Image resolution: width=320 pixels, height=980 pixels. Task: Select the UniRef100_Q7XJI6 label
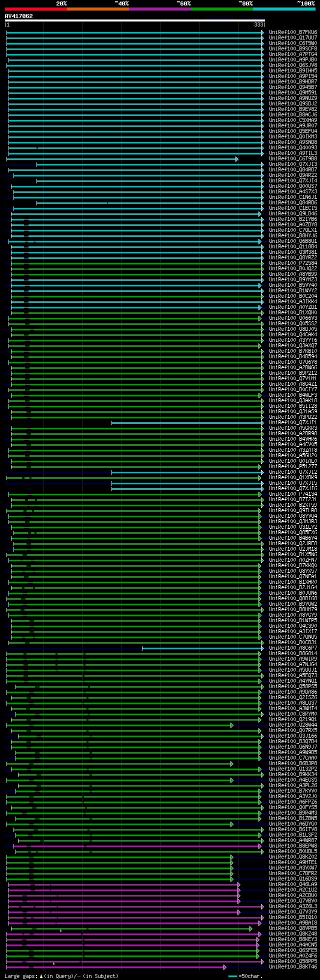click(x=293, y=488)
